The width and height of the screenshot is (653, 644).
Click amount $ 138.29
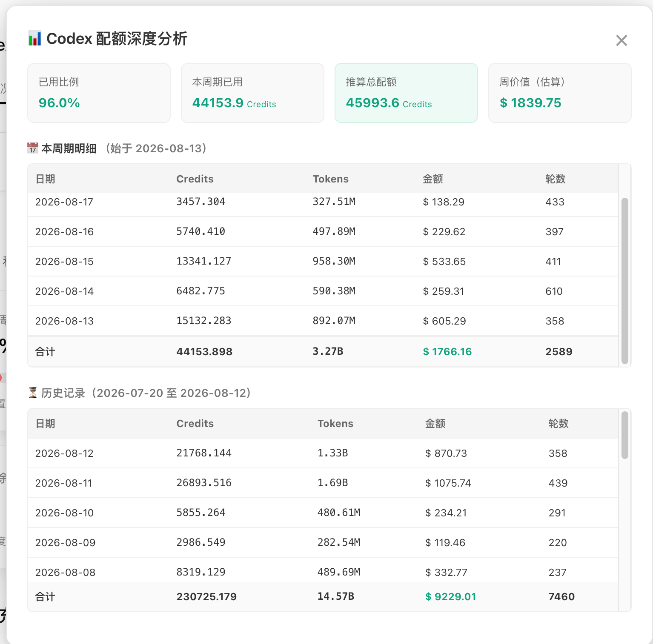click(x=444, y=202)
